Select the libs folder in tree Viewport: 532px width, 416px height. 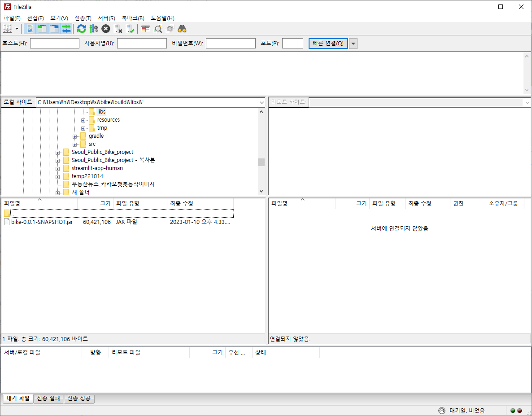(101, 112)
